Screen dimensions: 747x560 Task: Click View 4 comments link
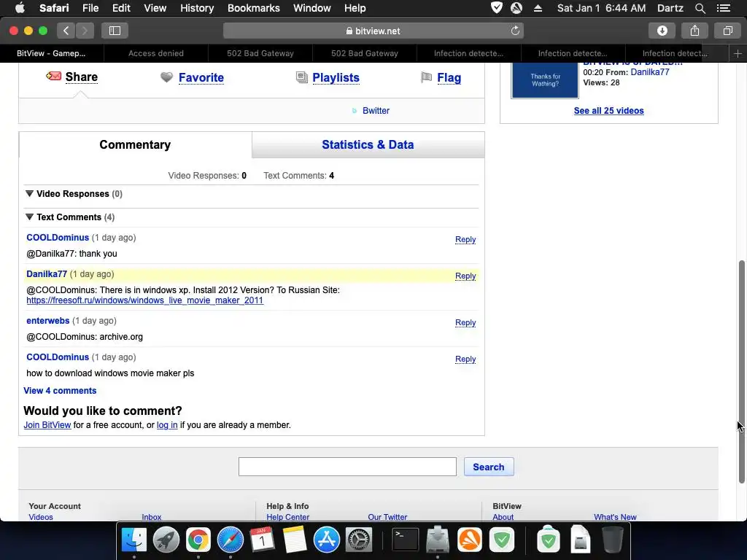coord(60,391)
